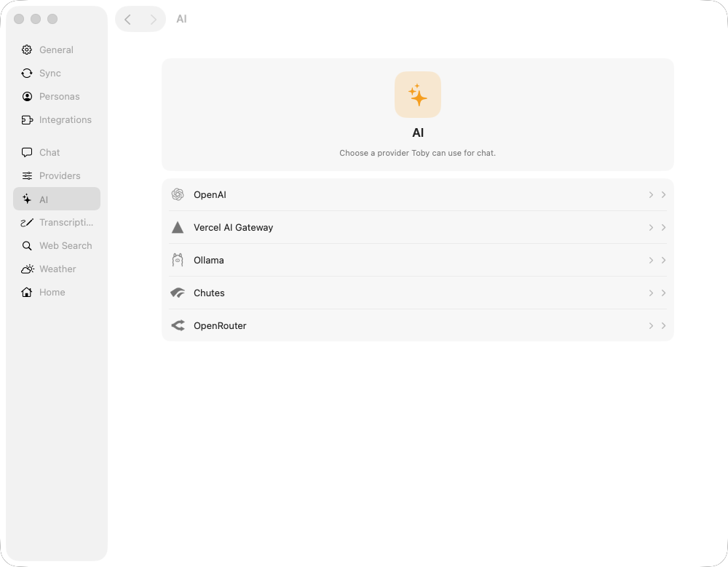The height and width of the screenshot is (567, 728).
Task: Go forward with the right arrow
Action: pos(153,19)
